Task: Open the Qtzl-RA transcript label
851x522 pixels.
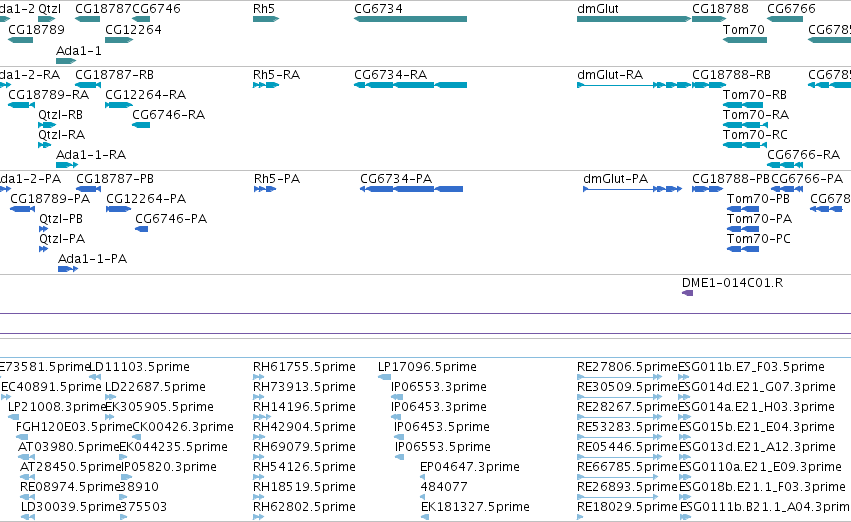Action: 61,135
